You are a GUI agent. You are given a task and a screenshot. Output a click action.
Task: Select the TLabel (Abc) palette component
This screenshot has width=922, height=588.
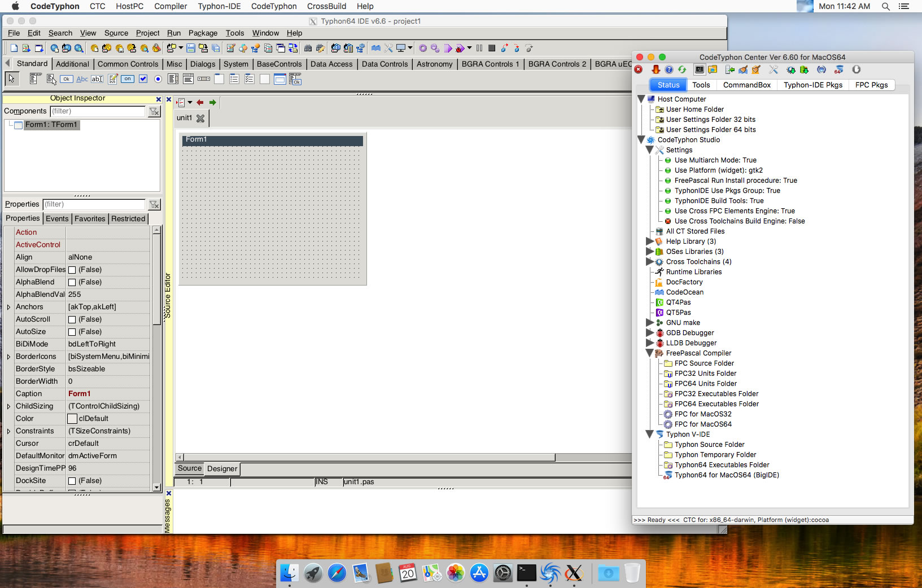pos(82,79)
